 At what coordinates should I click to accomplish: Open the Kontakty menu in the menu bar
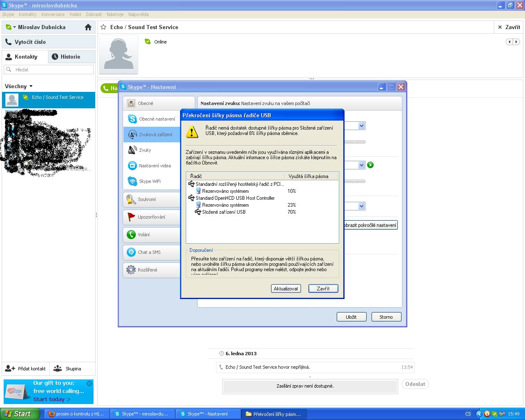[x=27, y=14]
